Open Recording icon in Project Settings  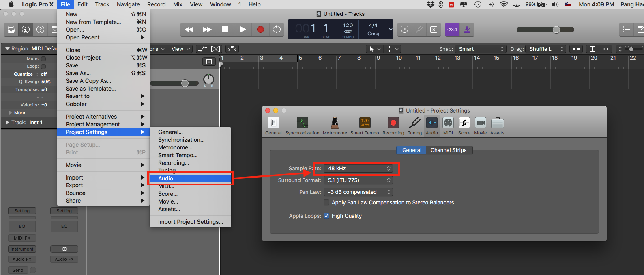(x=393, y=126)
